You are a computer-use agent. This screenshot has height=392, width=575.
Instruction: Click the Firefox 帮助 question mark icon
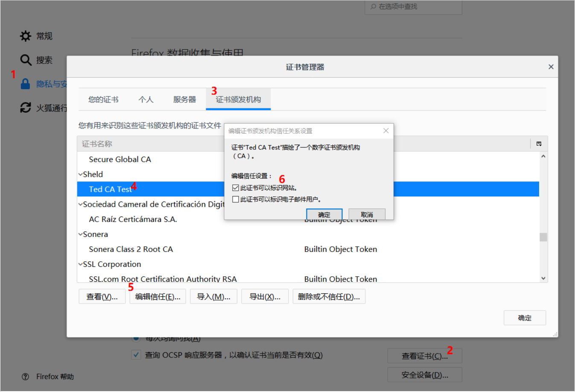point(25,376)
